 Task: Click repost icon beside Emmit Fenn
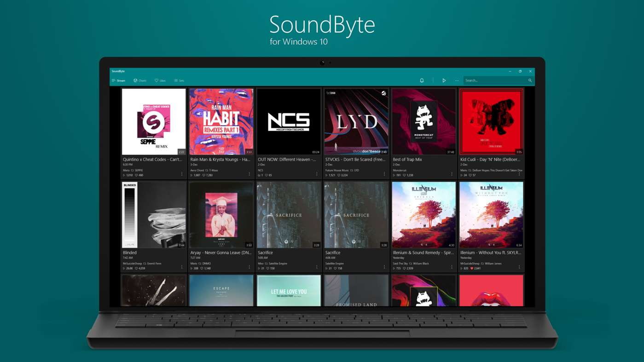(145, 264)
